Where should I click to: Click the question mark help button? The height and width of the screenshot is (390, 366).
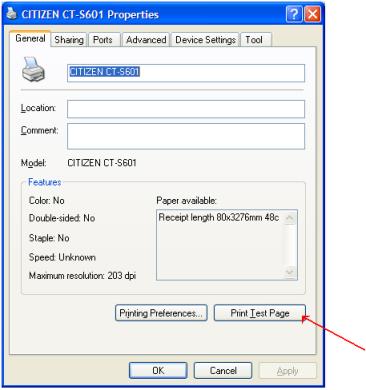click(294, 14)
